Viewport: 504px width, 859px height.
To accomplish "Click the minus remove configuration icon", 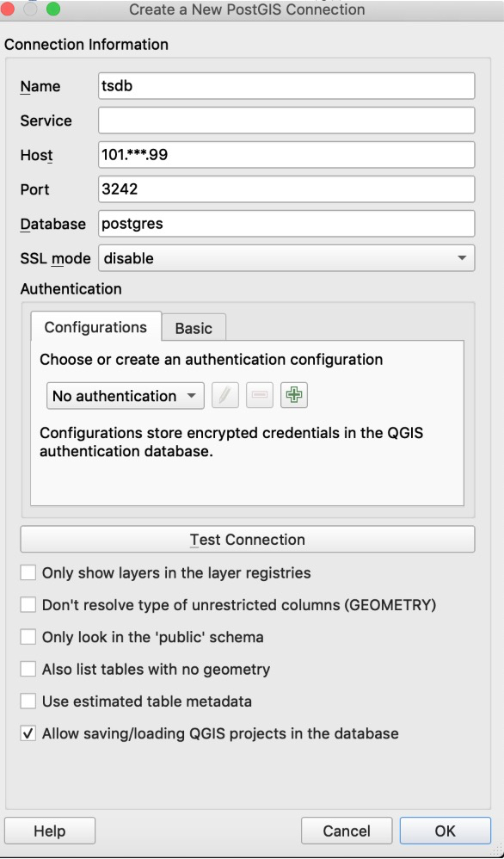I will 260,395.
